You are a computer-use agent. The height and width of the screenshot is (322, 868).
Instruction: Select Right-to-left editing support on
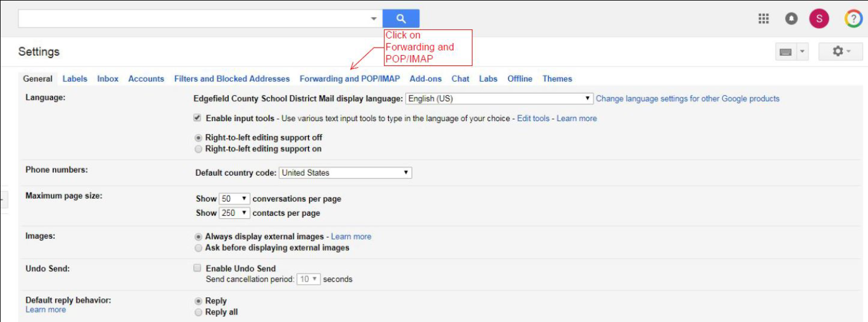coord(198,149)
